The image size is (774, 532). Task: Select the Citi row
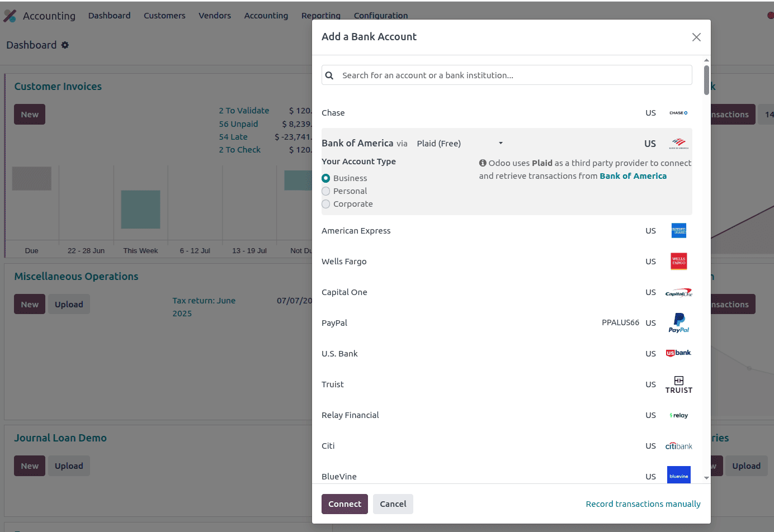point(507,446)
